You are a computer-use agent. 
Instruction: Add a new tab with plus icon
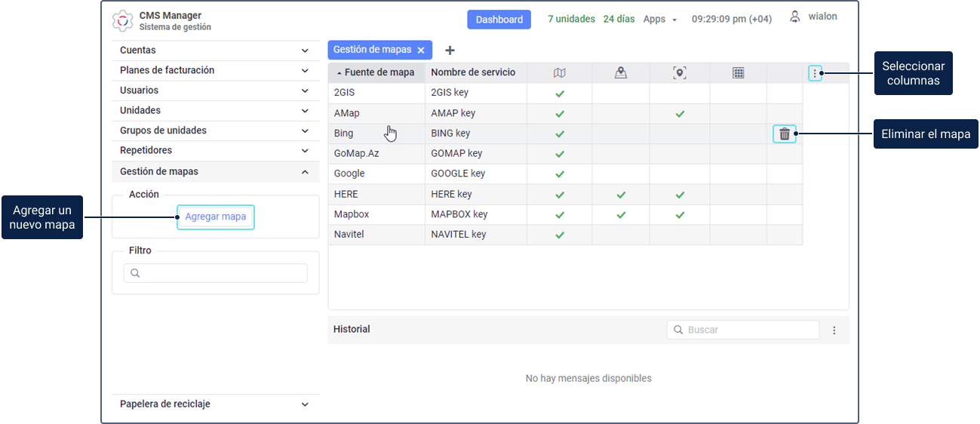pos(450,51)
